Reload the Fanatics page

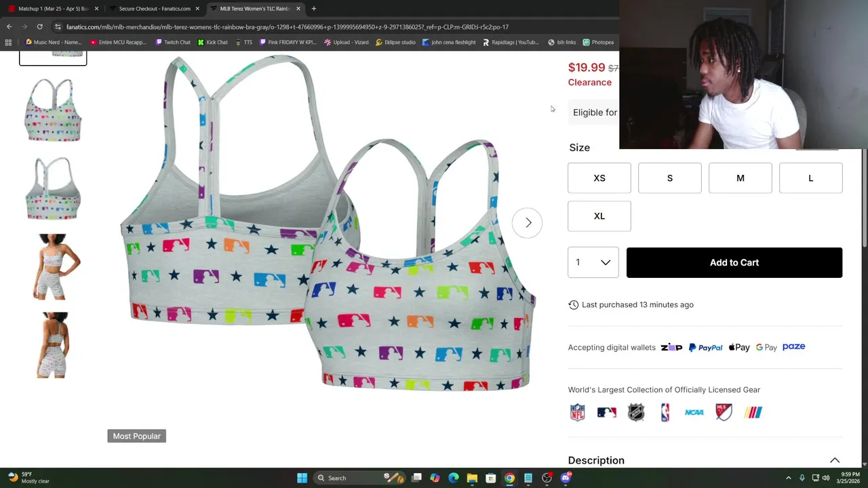tap(39, 26)
